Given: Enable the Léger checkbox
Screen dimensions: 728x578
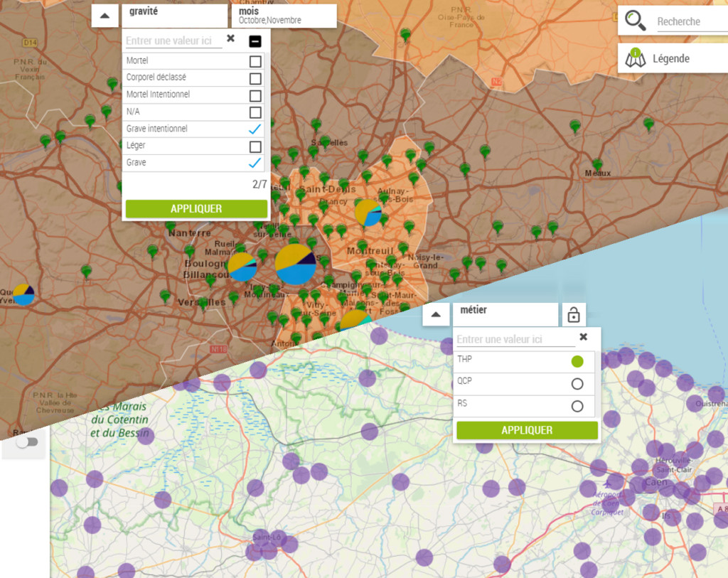Looking at the screenshot, I should click(255, 146).
